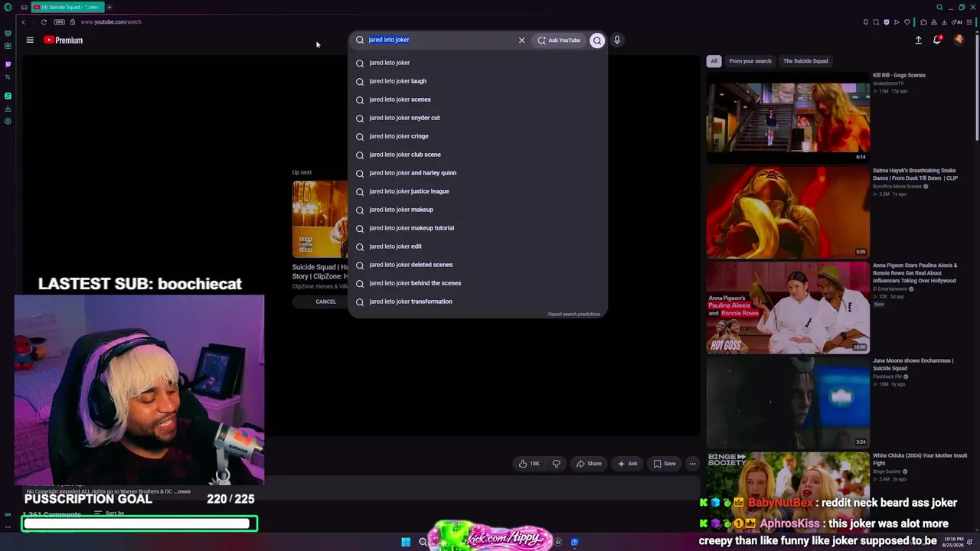Select suggestion 'jared leto joker cringe'
The height and width of the screenshot is (551, 980).
point(478,136)
